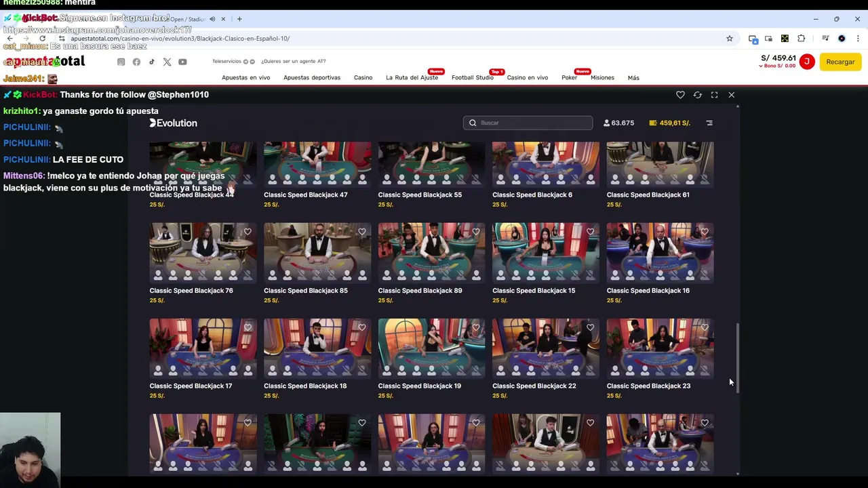Favorite Classic Speed Blackjack 19 with heart
The width and height of the screenshot is (868, 488).
pyautogui.click(x=476, y=327)
